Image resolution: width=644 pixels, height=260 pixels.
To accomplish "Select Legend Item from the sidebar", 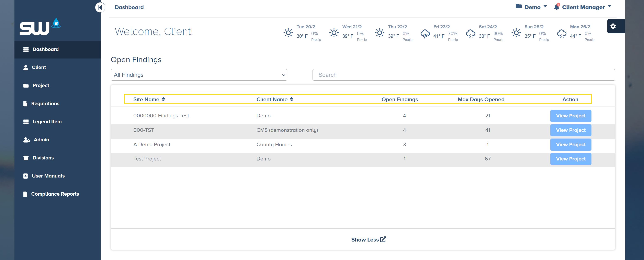I will [47, 121].
